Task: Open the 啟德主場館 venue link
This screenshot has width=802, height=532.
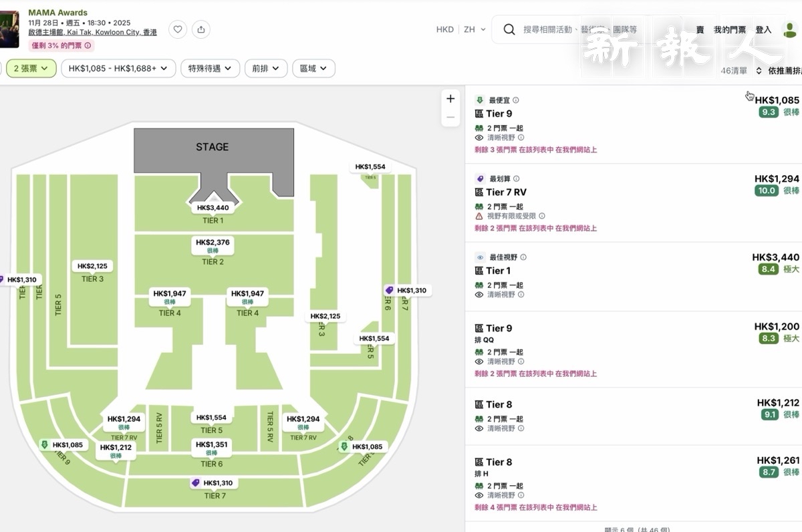Action: coord(92,32)
